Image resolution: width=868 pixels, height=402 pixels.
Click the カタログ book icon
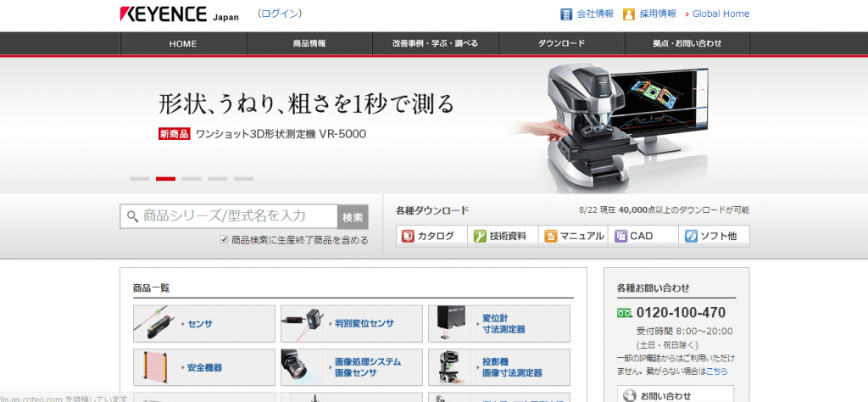pos(408,237)
